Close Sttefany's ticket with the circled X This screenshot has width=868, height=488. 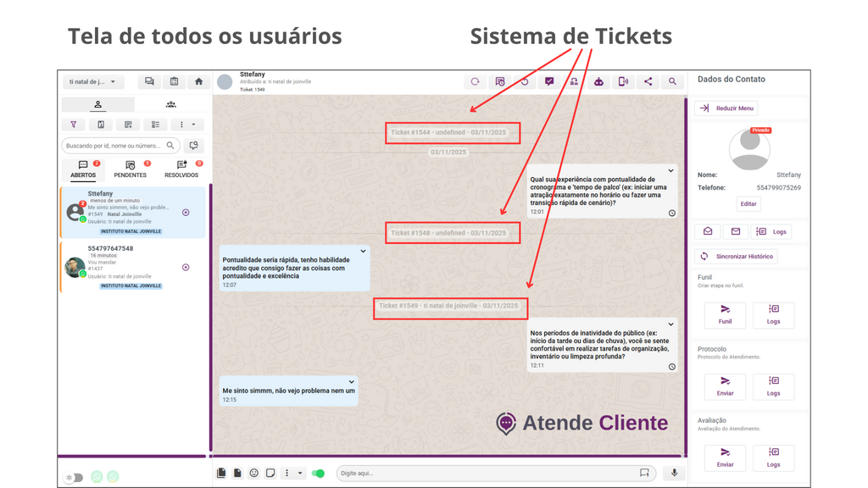(186, 213)
